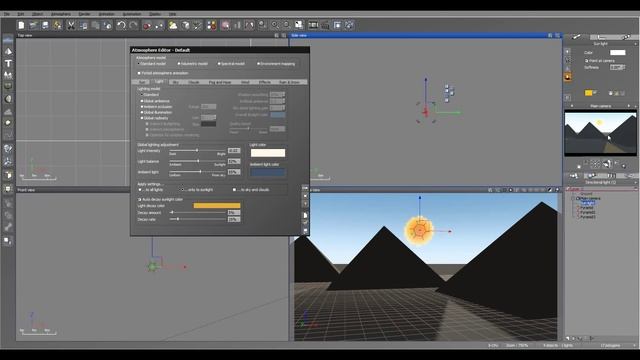Click the film strip toolbar icon
This screenshot has height=360, width=640.
(313, 25)
